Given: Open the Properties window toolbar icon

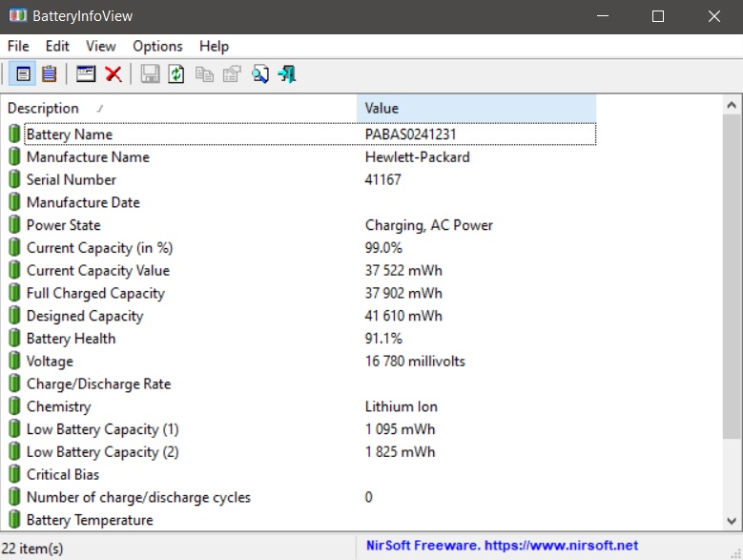Looking at the screenshot, I should [x=86, y=73].
